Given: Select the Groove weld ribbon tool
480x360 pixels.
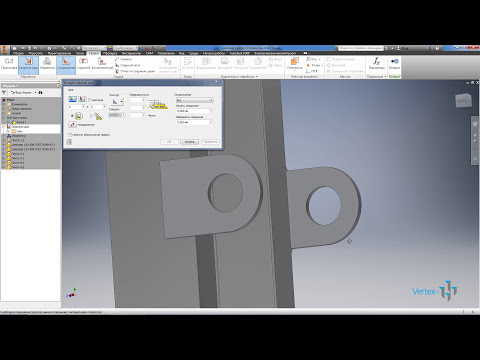Looking at the screenshot, I should 83,63.
